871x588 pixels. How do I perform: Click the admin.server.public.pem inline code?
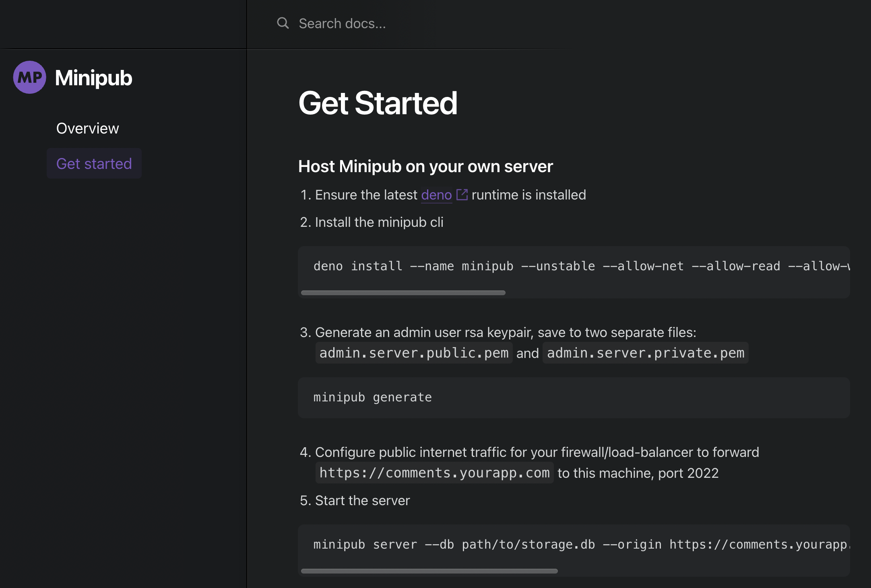point(413,353)
